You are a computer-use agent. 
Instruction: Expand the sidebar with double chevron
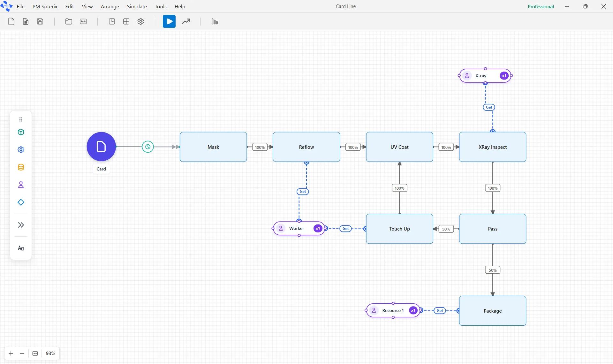click(21, 225)
